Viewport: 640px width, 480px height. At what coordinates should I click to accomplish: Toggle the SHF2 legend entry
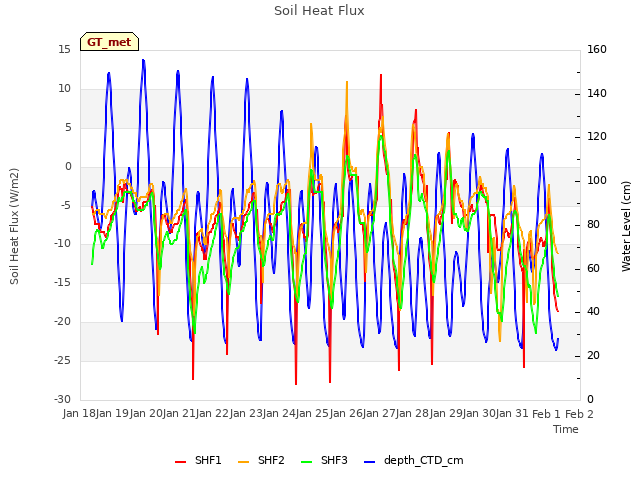click(x=261, y=460)
